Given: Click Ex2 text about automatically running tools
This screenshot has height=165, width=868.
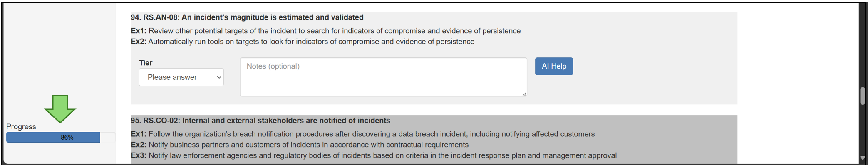Looking at the screenshot, I should coord(303,42).
